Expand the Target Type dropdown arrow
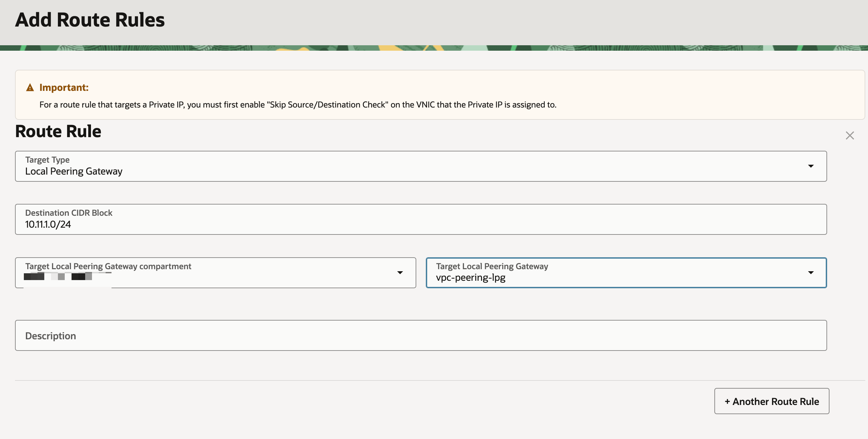This screenshot has height=439, width=868. coord(811,166)
